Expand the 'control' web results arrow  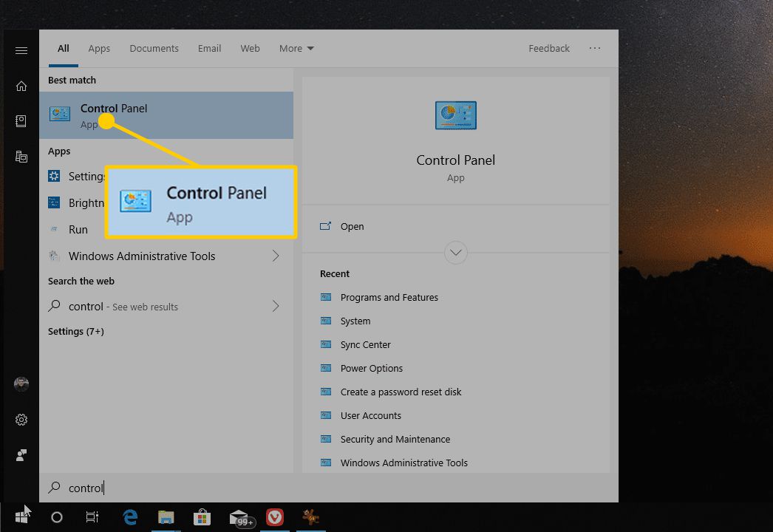click(276, 306)
